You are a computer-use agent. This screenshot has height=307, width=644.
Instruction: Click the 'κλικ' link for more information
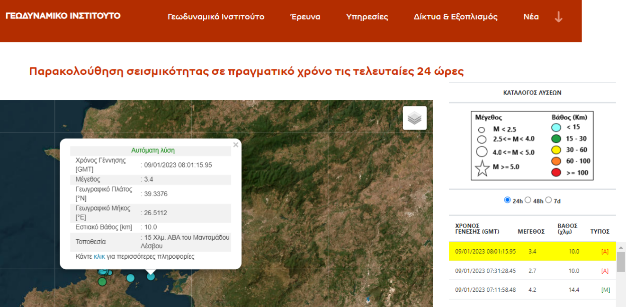[99, 256]
